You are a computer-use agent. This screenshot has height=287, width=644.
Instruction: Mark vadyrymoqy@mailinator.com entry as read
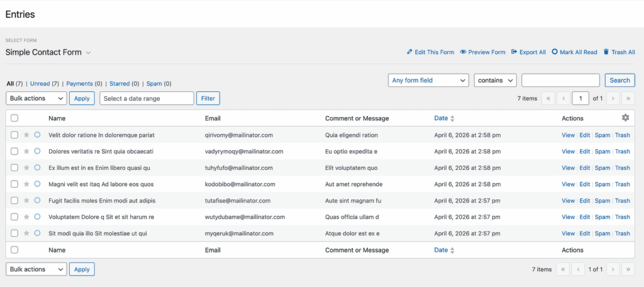point(37,151)
